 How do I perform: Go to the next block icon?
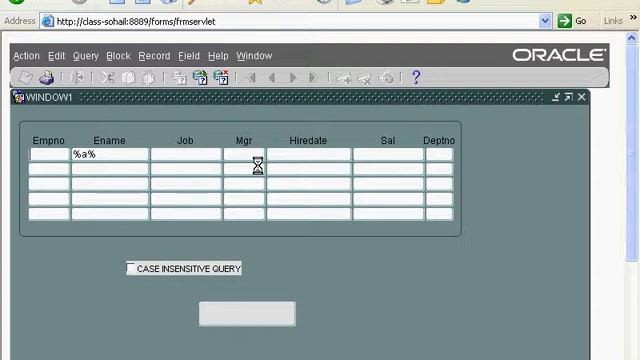[313, 77]
